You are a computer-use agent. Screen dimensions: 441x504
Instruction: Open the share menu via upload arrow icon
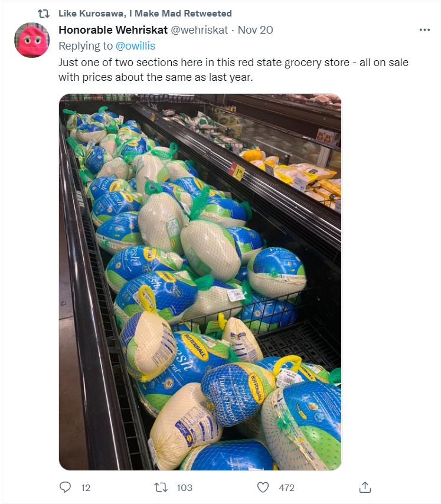[x=365, y=487]
